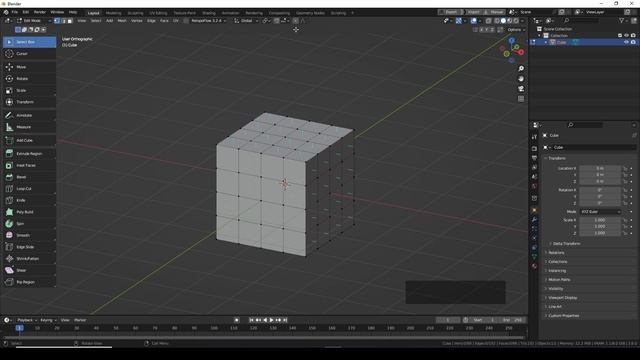640x360 pixels.
Task: Toggle viewport visibility eye of Cube
Action: click(x=626, y=42)
